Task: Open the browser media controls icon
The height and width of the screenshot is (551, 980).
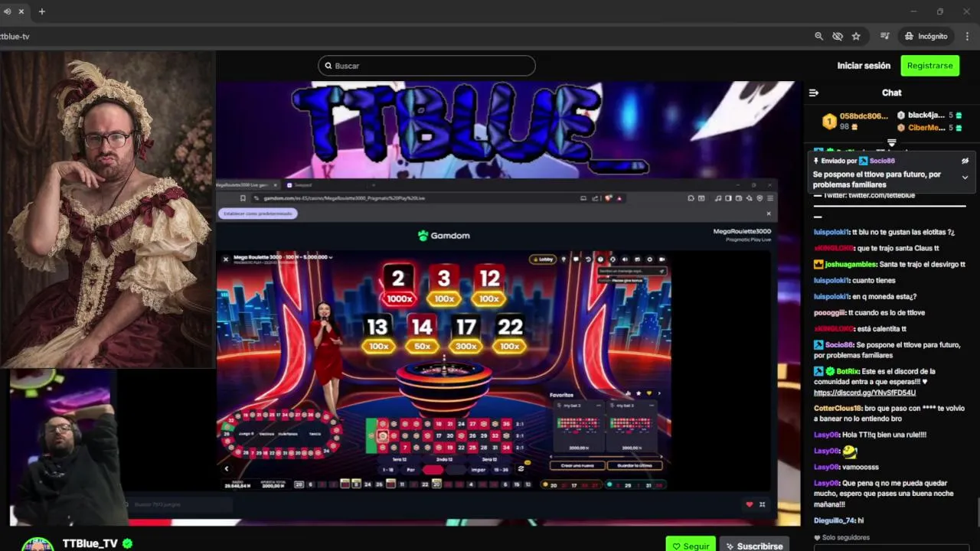Action: click(x=884, y=36)
